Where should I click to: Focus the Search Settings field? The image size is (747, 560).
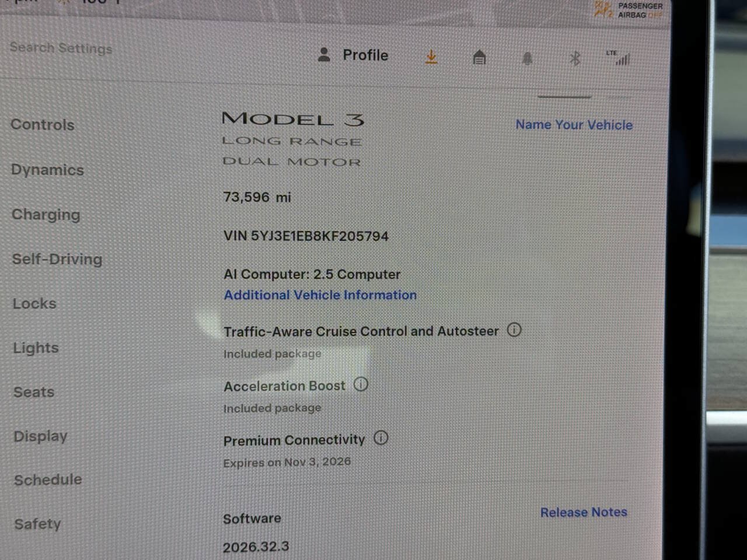[x=61, y=48]
